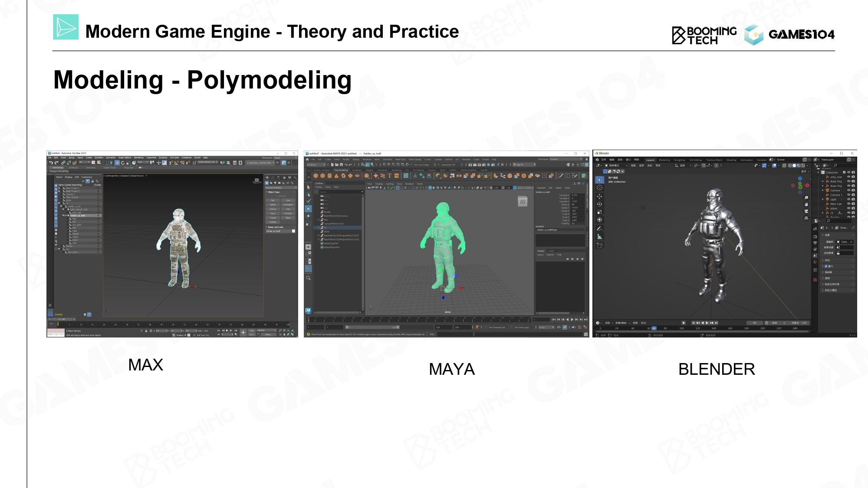Click 3ds Max object color swatch
868x488 pixels.
coord(293,231)
